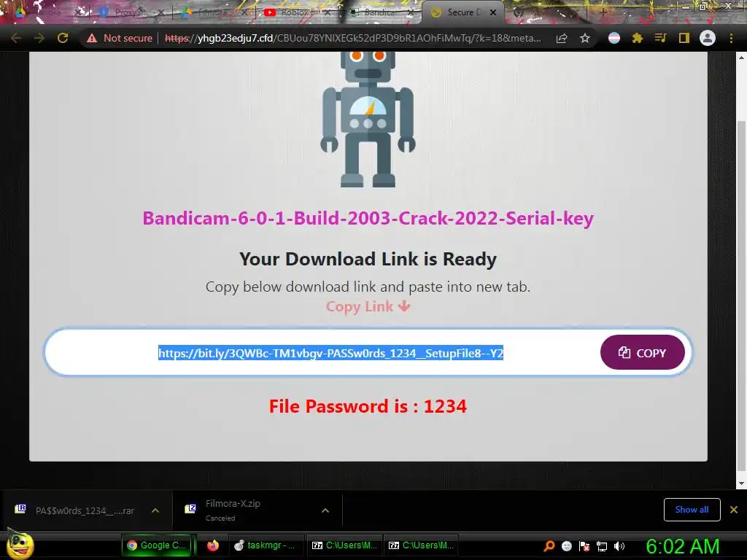
Task: Click Your Download Link is Ready heading
Action: [368, 259]
